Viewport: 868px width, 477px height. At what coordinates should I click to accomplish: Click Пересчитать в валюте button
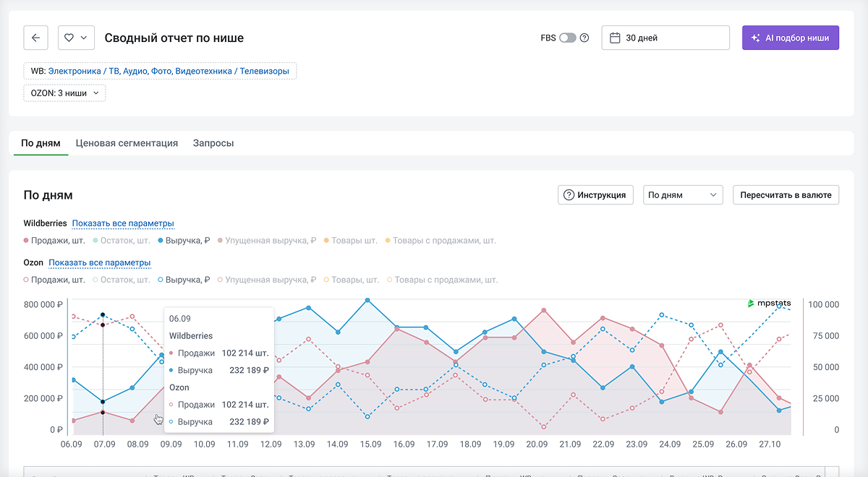pyautogui.click(x=786, y=195)
